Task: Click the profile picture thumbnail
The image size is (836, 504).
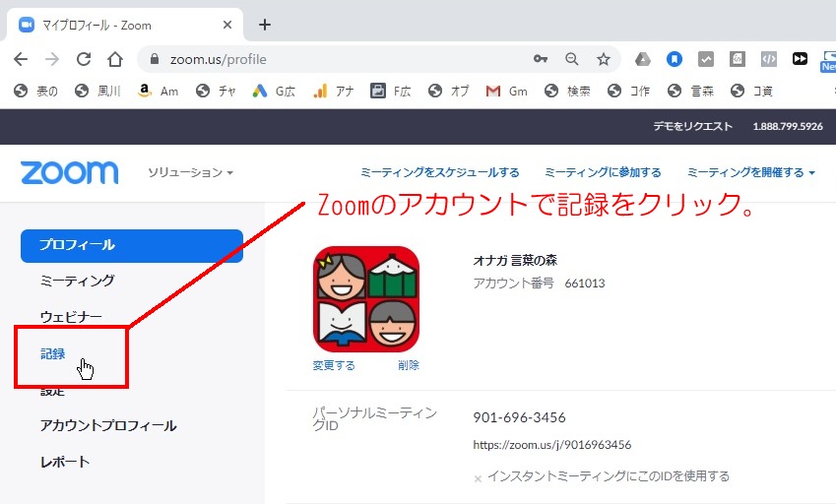Action: pos(366,299)
